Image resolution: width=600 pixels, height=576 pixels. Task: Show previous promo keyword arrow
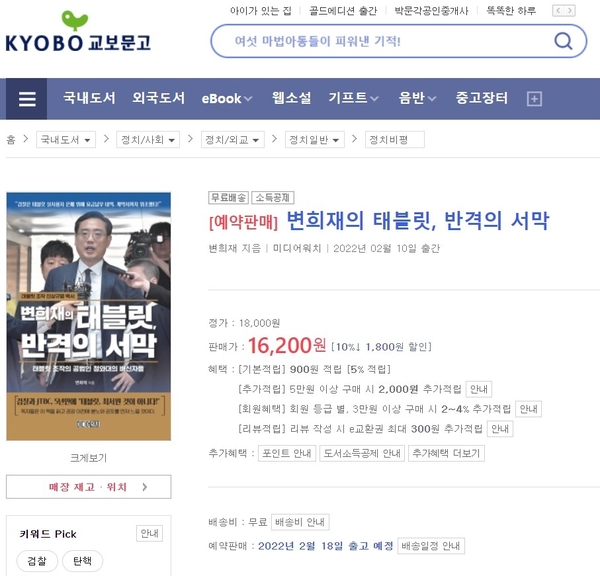click(558, 11)
